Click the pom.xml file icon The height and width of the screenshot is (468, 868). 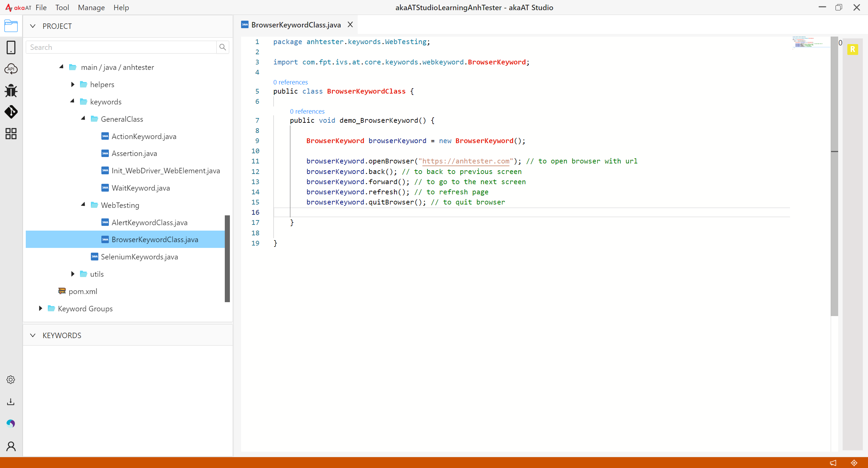62,291
